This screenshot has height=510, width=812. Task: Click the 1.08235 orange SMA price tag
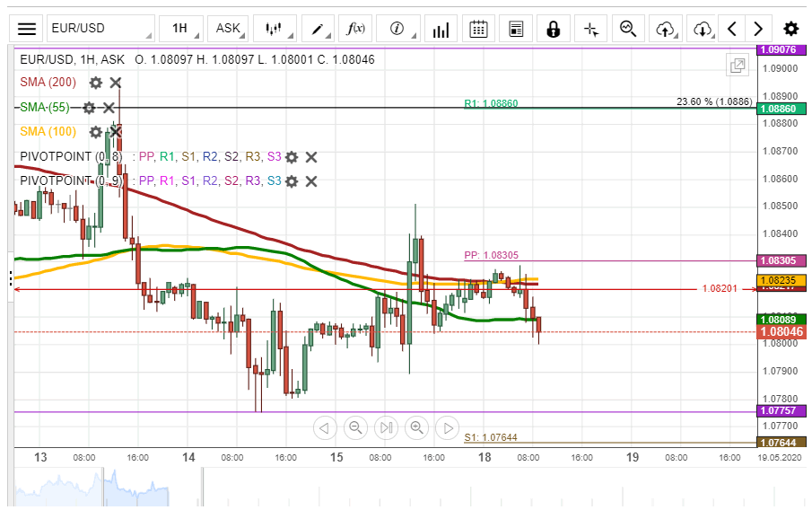click(781, 280)
